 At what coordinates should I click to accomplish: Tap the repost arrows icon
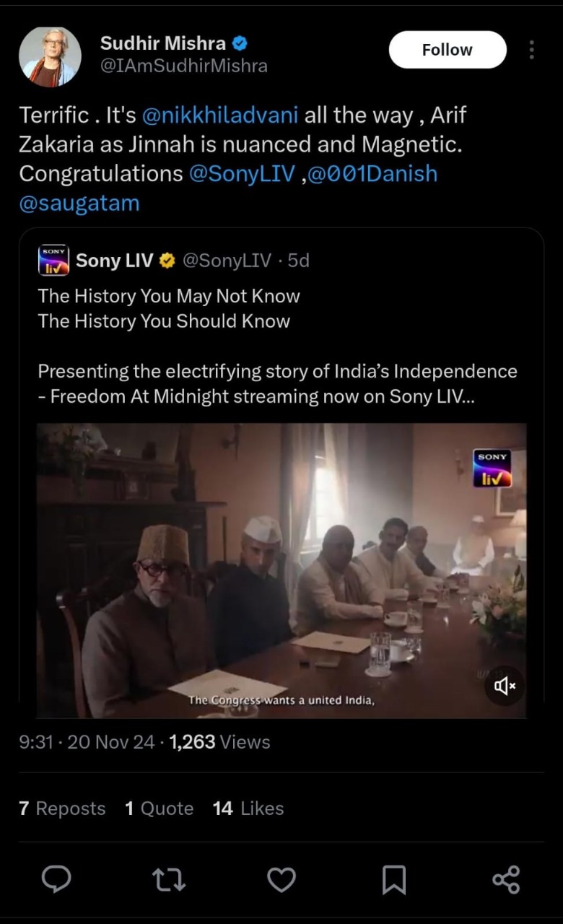click(x=169, y=879)
